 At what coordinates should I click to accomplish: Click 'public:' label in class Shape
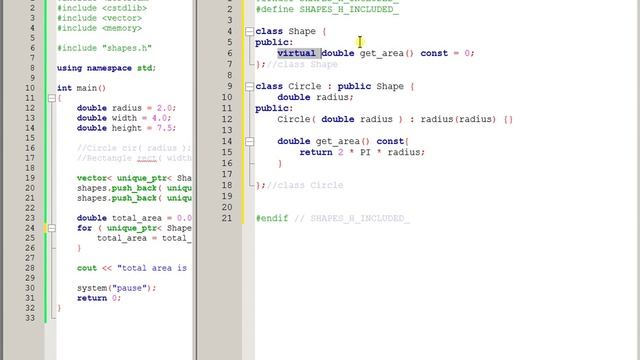[x=274, y=42]
